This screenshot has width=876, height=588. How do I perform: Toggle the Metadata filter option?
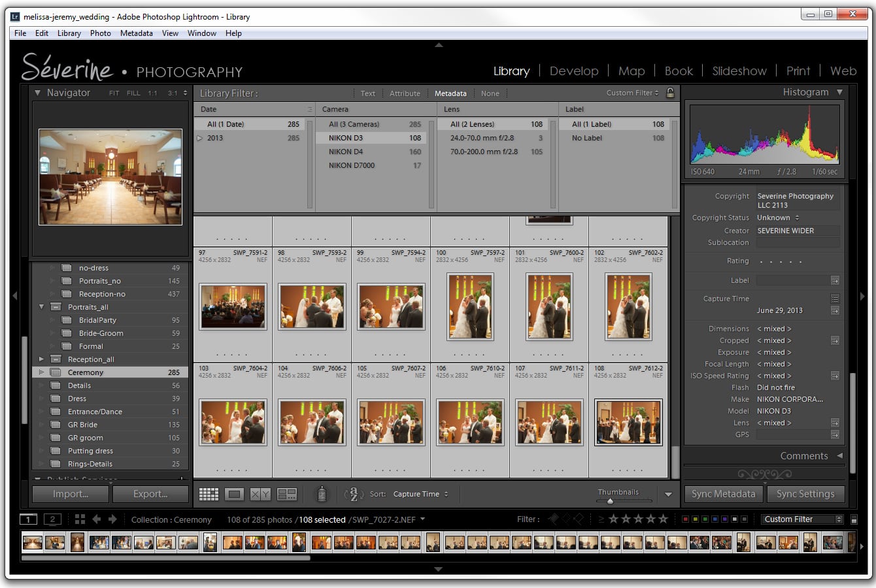[x=450, y=93]
